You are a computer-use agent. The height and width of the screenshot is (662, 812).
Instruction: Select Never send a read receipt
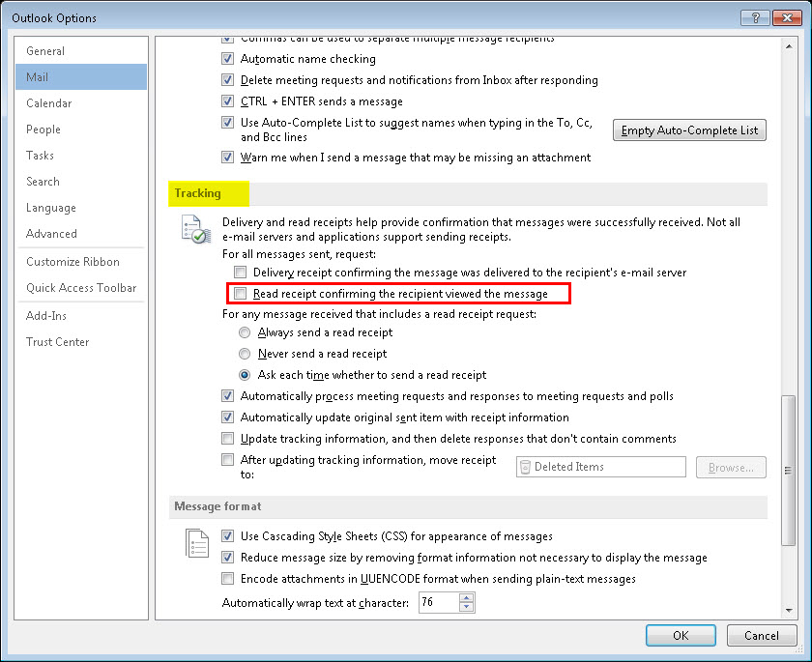pos(245,354)
